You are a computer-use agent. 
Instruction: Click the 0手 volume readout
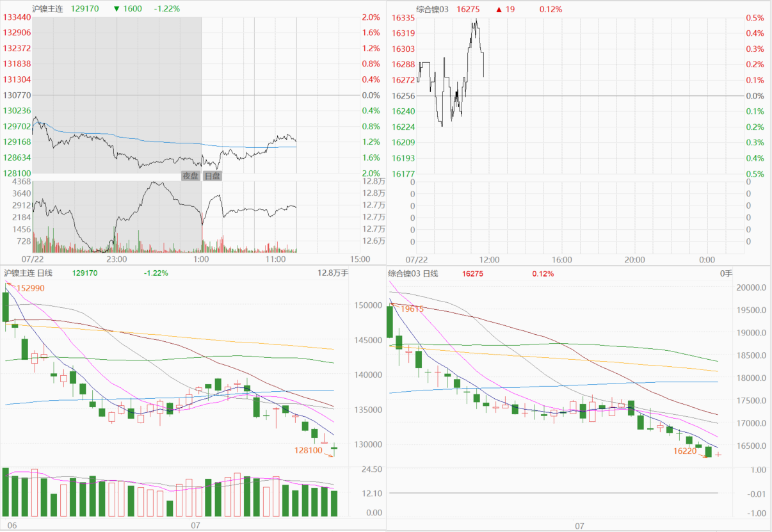tap(725, 273)
